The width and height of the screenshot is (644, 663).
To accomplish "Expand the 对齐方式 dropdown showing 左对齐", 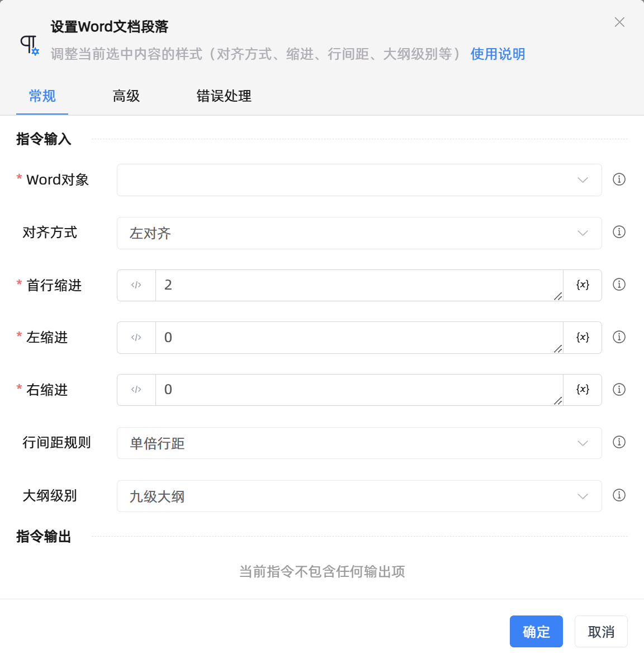I will 359,233.
